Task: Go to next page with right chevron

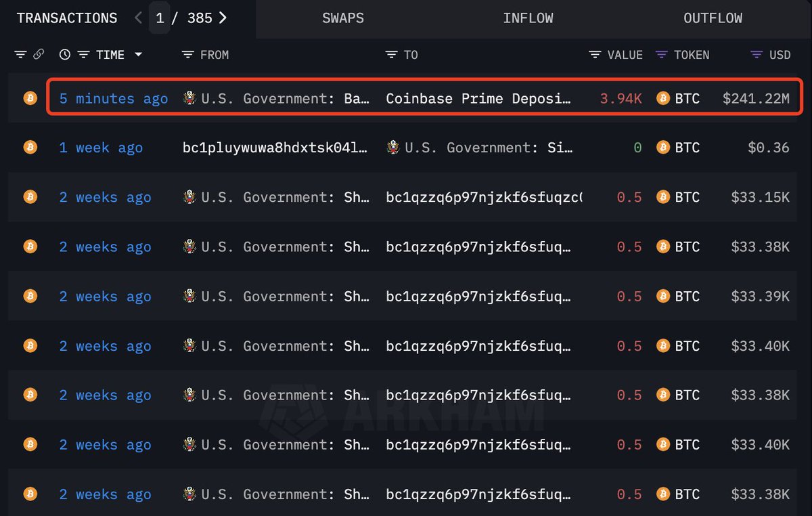Action: [x=223, y=18]
